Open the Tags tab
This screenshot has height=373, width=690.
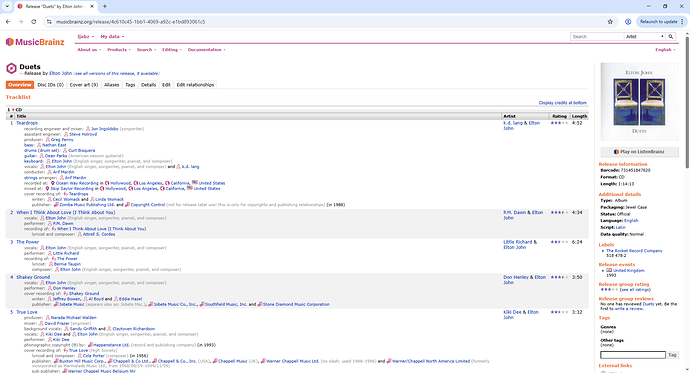click(130, 85)
